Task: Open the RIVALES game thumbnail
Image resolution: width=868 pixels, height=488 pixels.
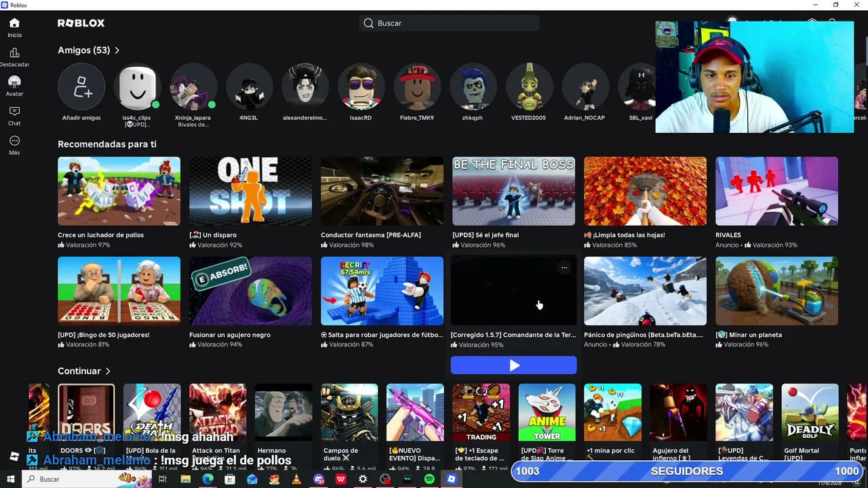Action: click(777, 191)
